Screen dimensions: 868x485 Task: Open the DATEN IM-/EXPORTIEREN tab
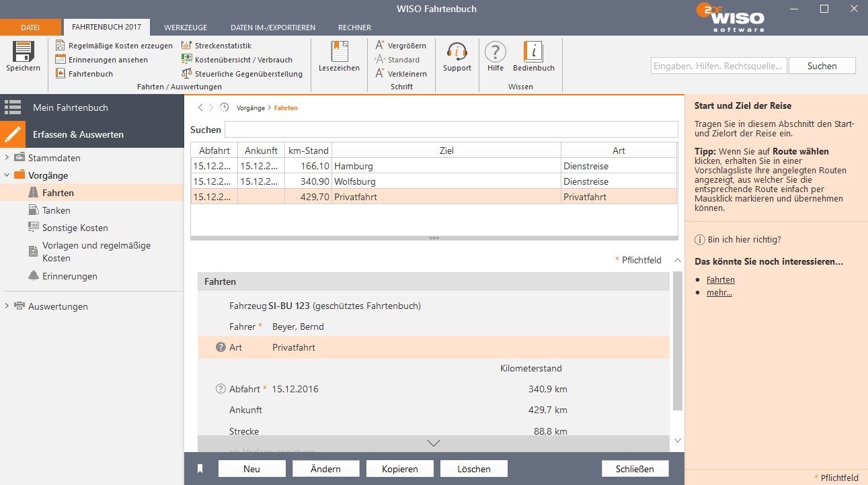point(272,28)
